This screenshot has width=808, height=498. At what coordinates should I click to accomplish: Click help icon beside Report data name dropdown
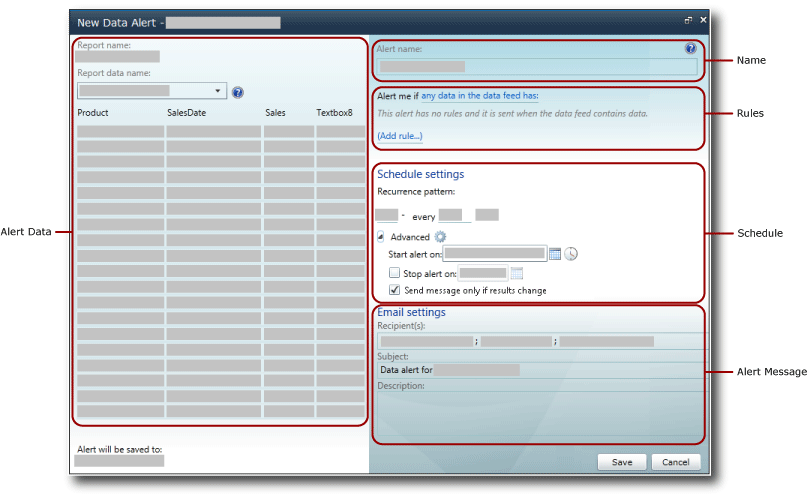point(238,92)
